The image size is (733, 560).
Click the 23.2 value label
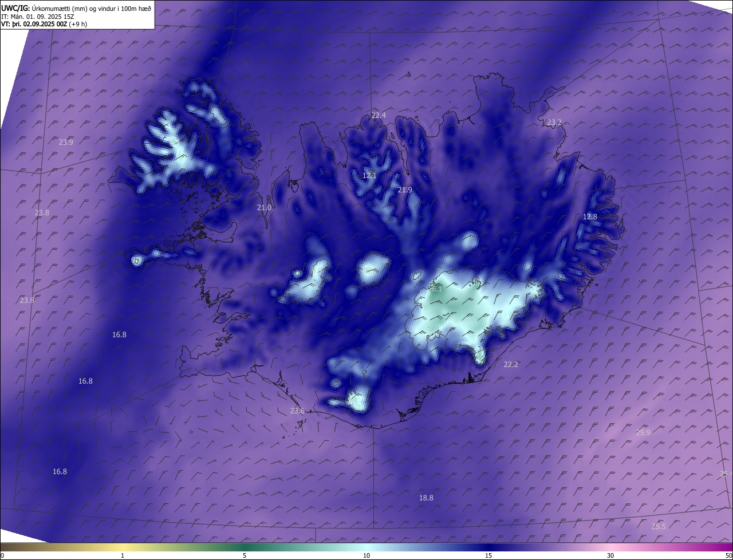tap(554, 123)
